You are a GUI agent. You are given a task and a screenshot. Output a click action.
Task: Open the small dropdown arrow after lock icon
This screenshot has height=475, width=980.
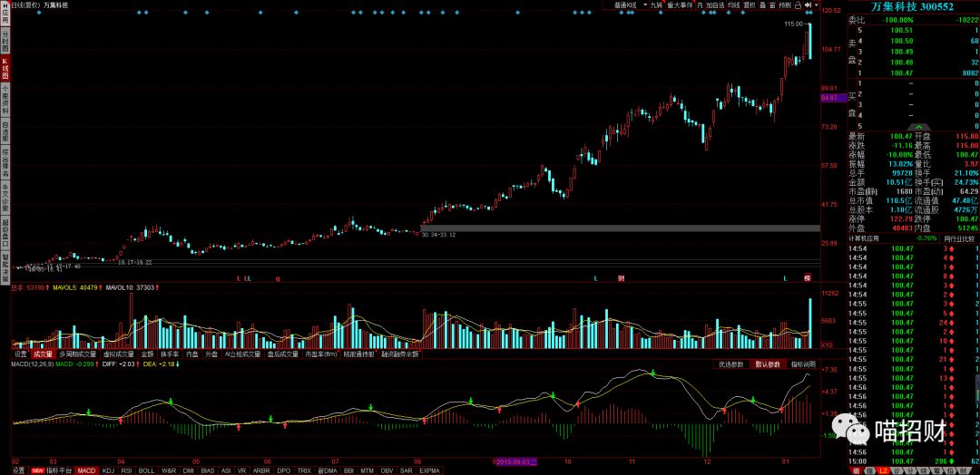coord(817,5)
